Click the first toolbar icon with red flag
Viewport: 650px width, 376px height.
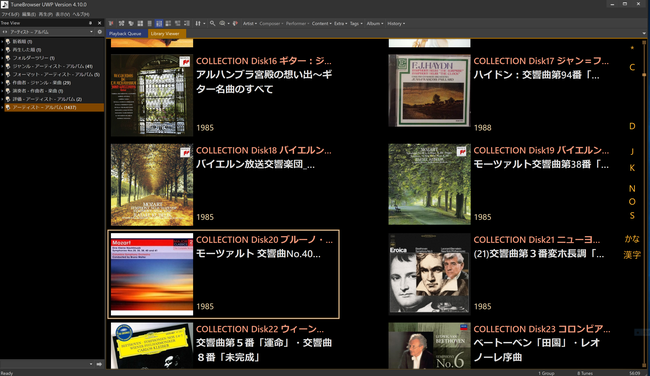[x=111, y=23]
